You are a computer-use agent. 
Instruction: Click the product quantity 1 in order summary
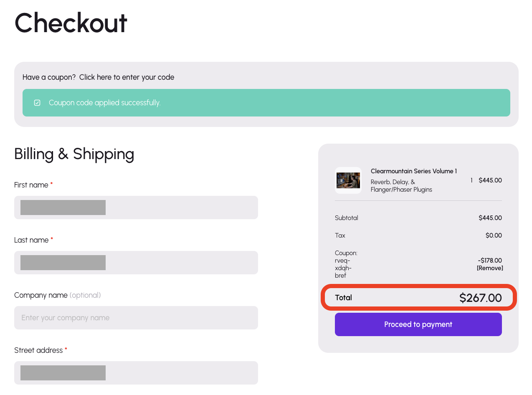coord(471,180)
